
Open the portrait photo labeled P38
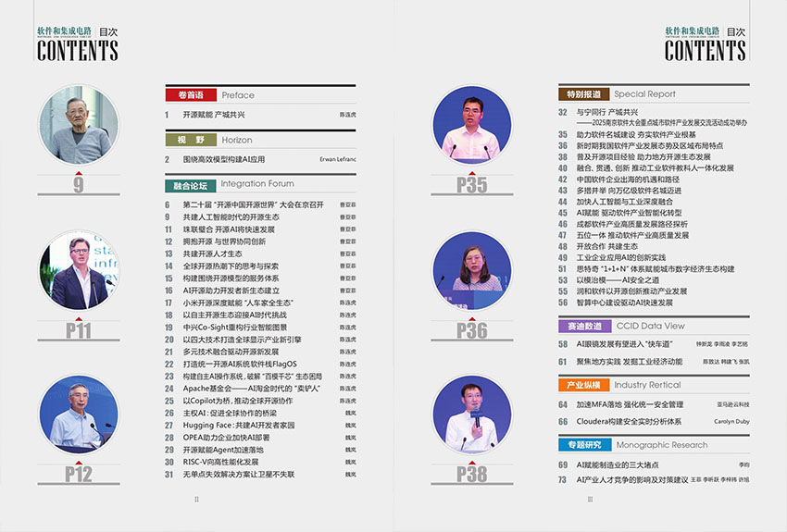pos(471,417)
